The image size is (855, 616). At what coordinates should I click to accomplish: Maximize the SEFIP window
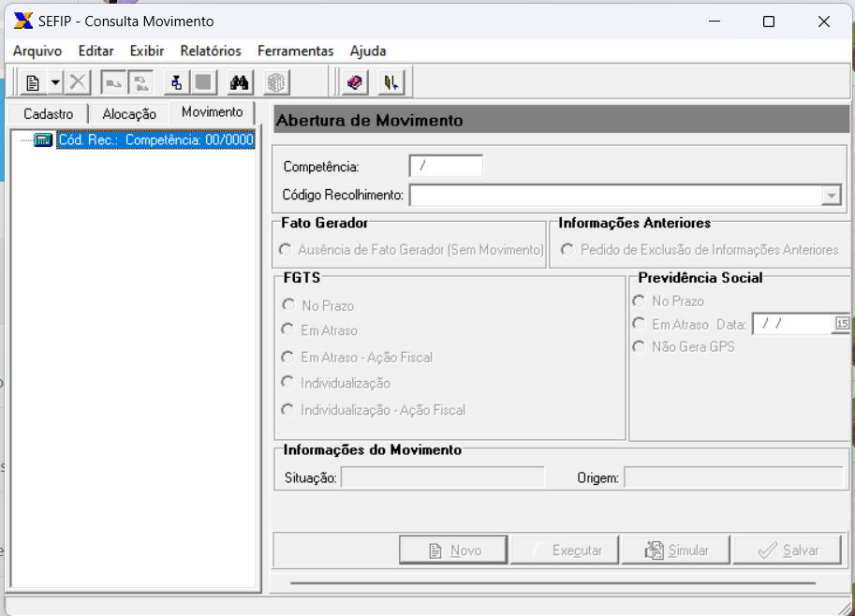[768, 22]
